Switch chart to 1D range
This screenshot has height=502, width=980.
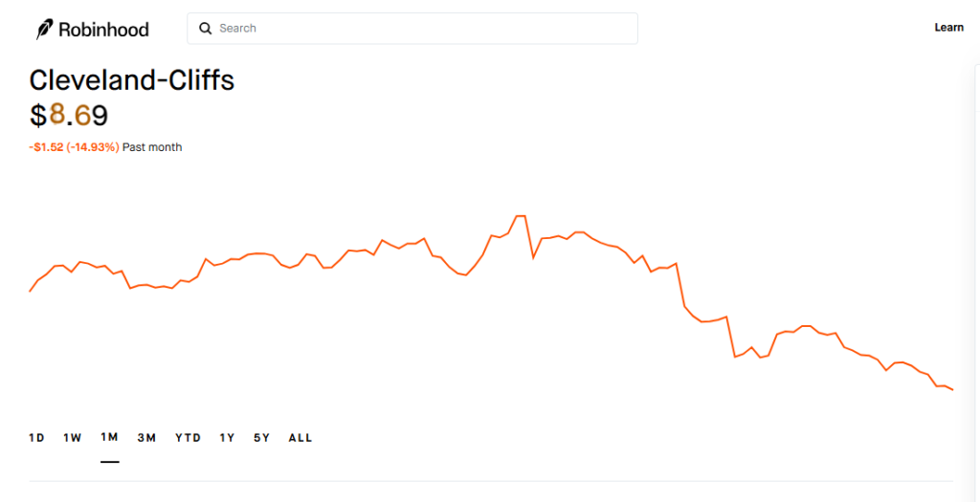[x=36, y=438]
